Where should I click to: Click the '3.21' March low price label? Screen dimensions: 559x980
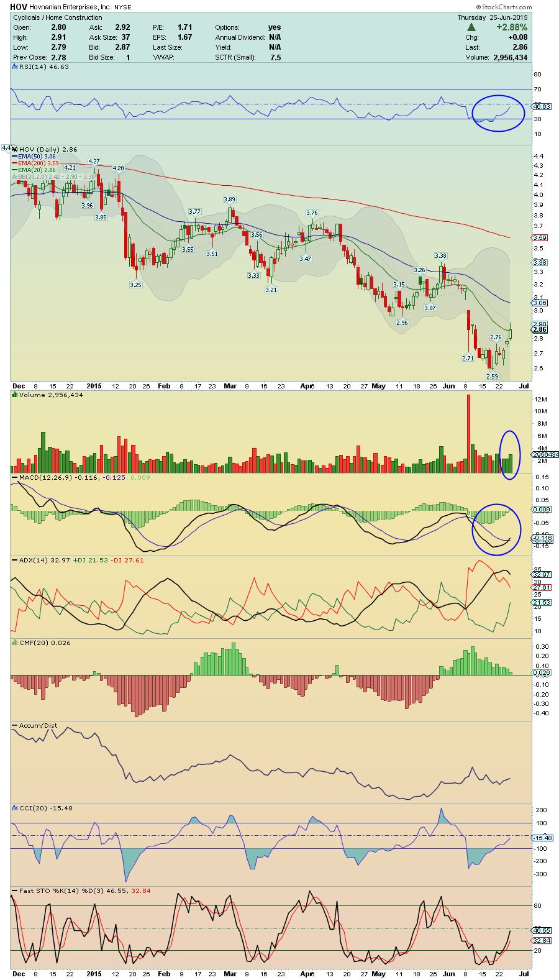tap(271, 290)
